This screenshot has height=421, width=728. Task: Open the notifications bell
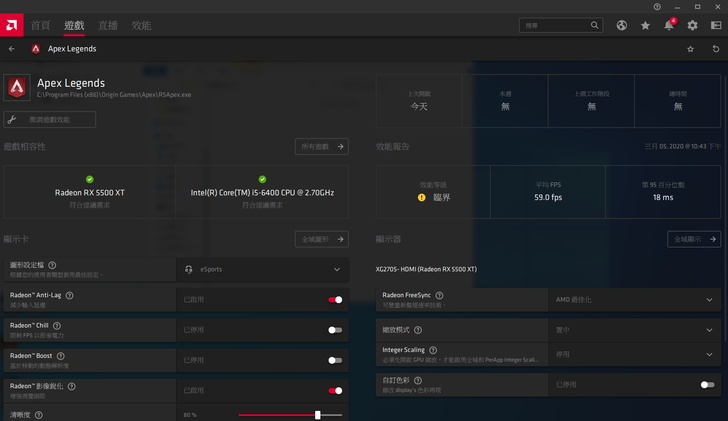pos(669,25)
